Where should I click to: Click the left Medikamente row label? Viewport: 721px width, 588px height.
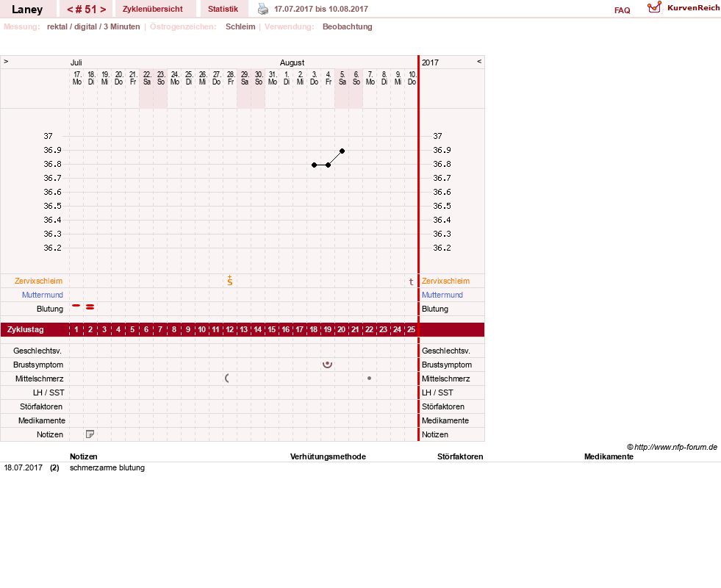(x=42, y=420)
